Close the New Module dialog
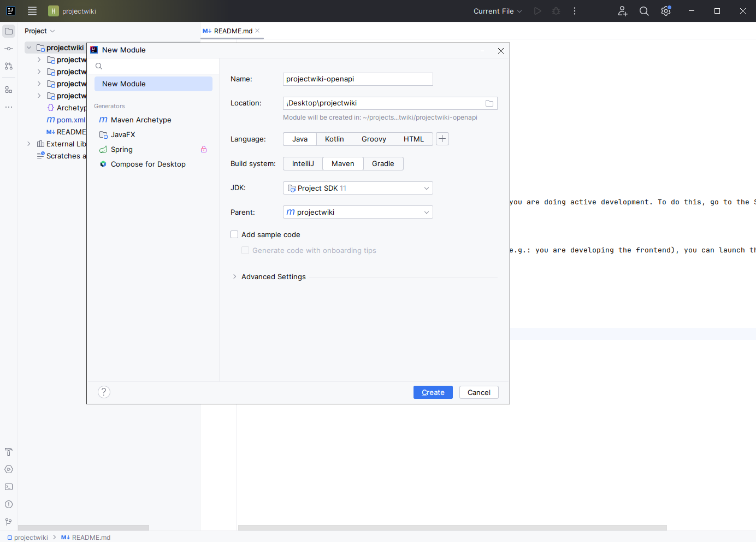The image size is (756, 542). coord(501,50)
